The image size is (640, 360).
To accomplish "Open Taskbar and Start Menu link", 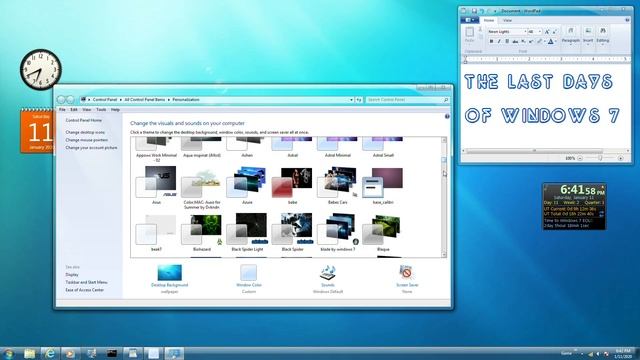I will 87,282.
